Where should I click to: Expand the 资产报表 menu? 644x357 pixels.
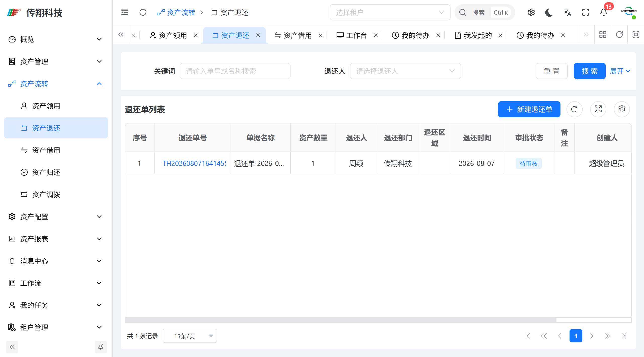pos(56,239)
